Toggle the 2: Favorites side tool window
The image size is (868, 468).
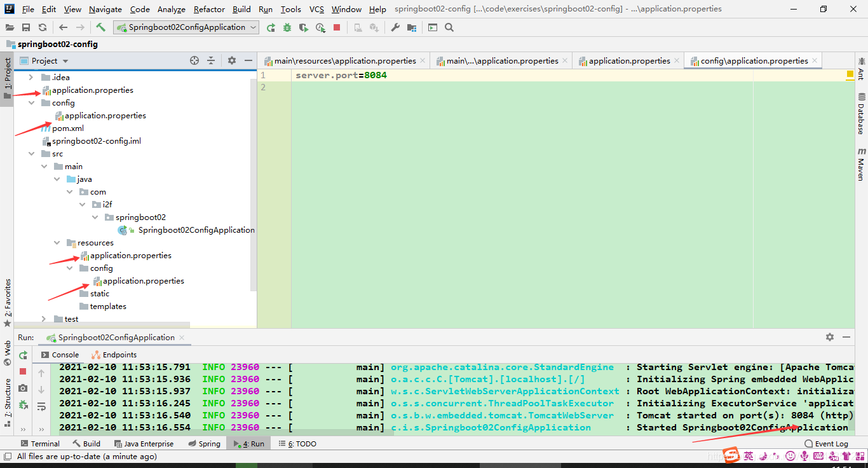(7, 303)
